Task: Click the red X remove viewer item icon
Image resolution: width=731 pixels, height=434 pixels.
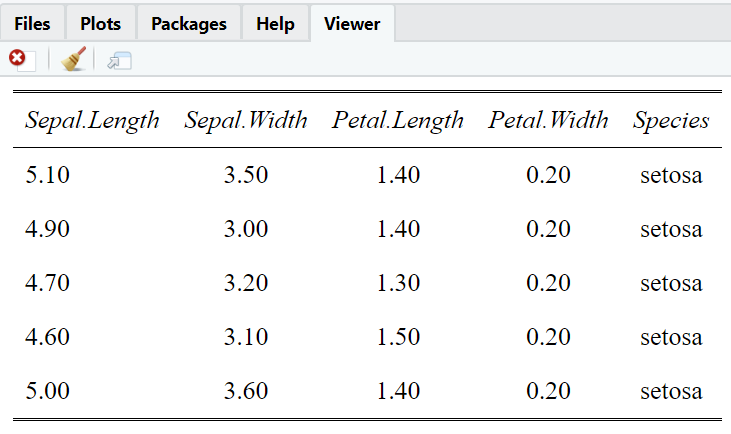Action: [18, 60]
